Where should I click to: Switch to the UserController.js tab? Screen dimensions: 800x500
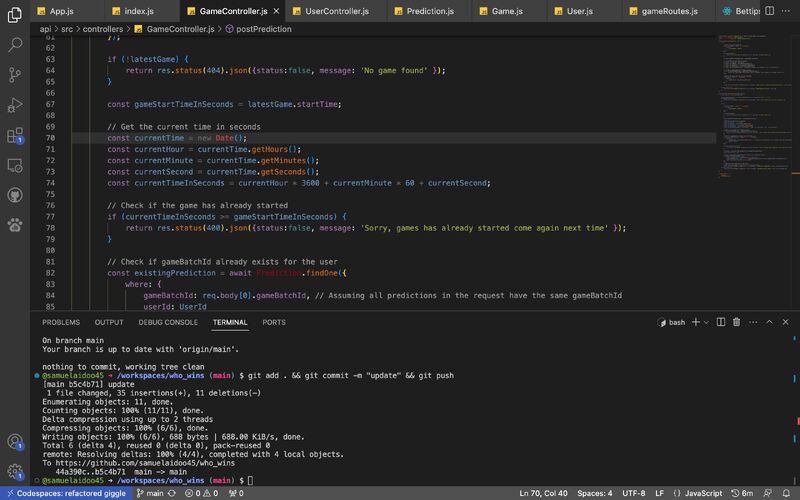click(x=335, y=11)
